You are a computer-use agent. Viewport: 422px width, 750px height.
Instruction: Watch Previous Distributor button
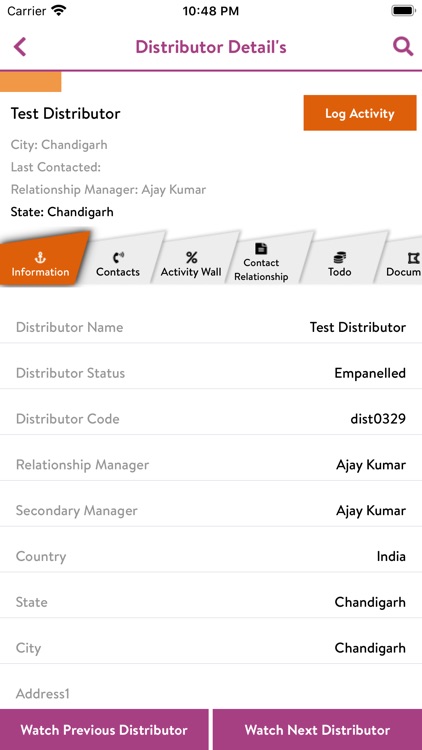click(x=104, y=729)
